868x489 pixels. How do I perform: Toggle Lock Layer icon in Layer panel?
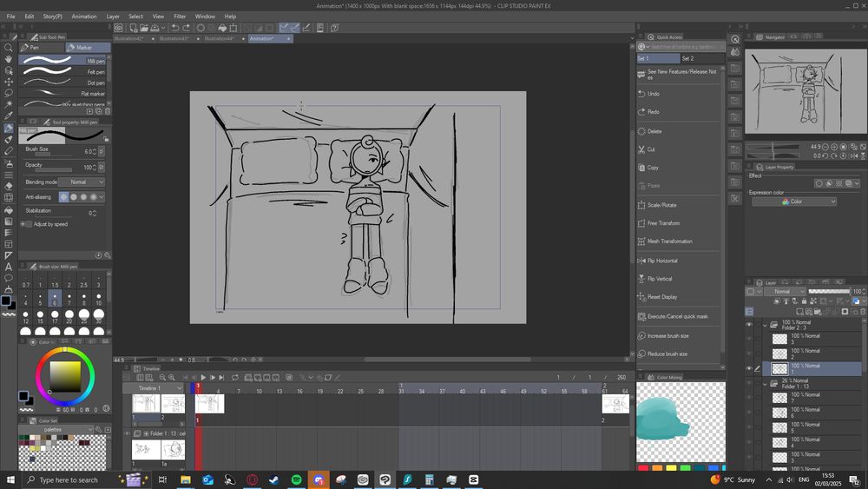click(805, 301)
